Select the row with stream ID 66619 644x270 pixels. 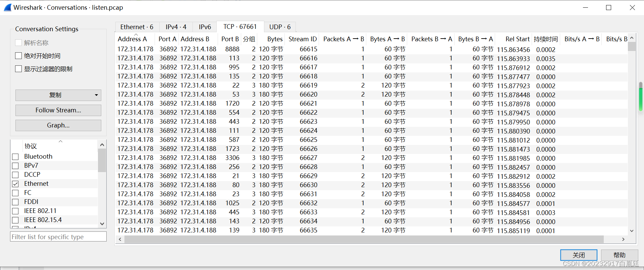point(372,86)
